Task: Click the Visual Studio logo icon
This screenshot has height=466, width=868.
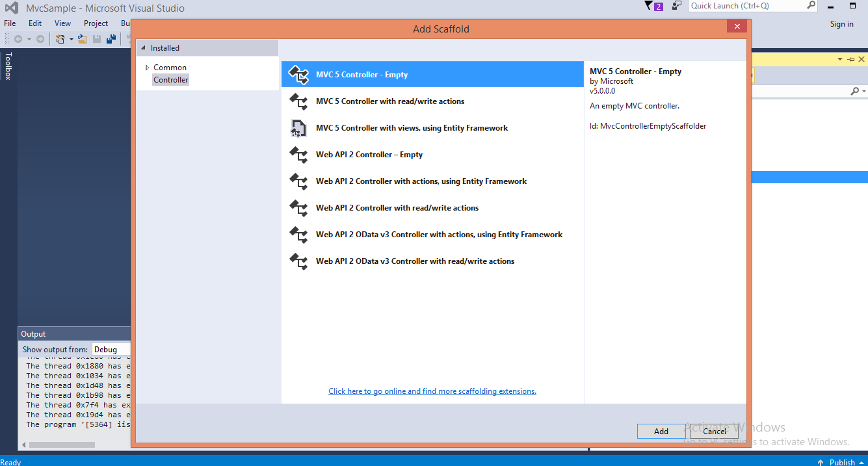Action: click(x=12, y=8)
